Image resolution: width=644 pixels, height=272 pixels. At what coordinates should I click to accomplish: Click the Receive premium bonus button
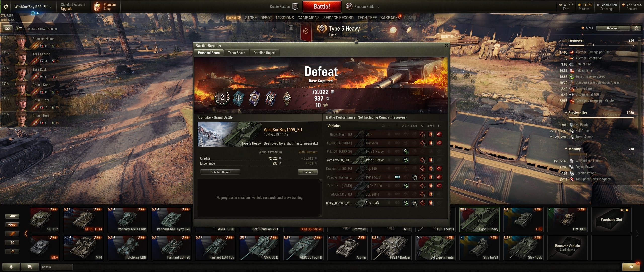[308, 172]
